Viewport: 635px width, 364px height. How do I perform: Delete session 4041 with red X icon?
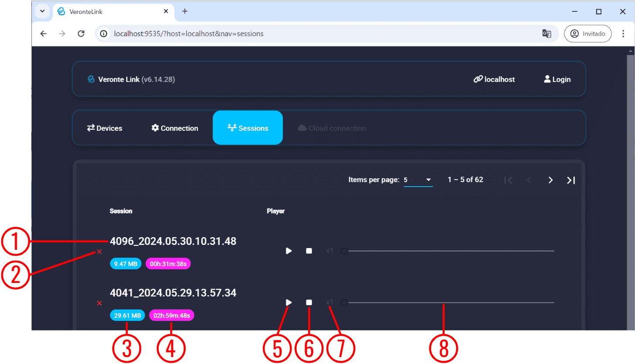click(x=100, y=303)
